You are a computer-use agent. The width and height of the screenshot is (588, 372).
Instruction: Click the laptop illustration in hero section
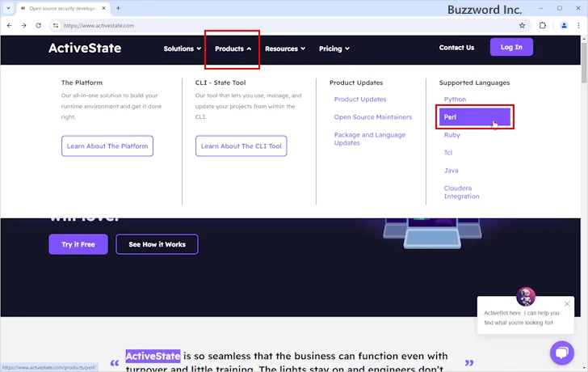[x=432, y=234]
